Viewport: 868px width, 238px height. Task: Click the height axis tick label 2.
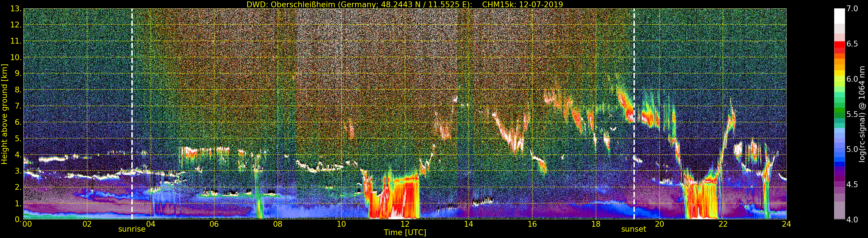point(18,187)
